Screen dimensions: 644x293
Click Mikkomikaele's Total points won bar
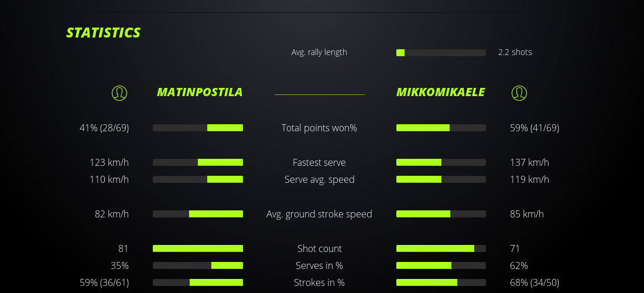[x=441, y=128]
